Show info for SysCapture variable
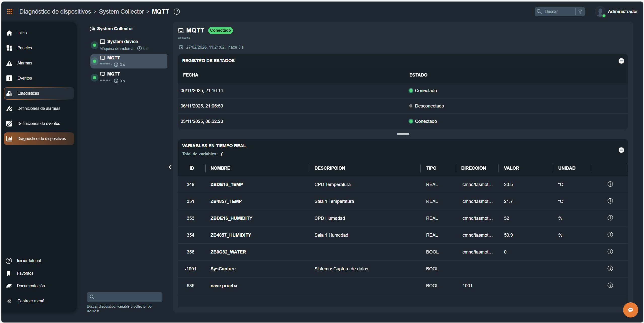 click(x=610, y=269)
